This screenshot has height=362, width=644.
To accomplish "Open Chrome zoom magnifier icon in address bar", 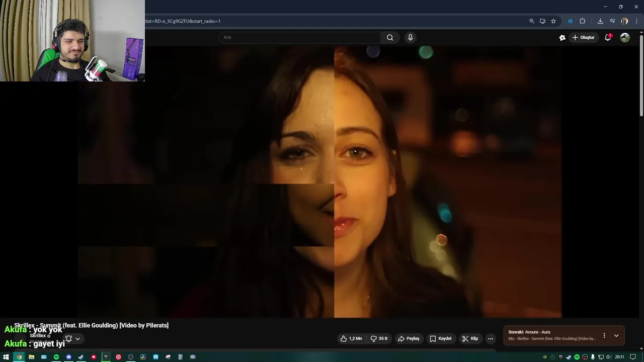I will tap(531, 21).
